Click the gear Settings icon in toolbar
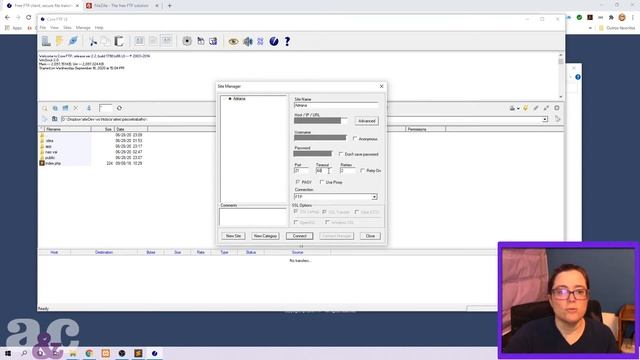 [x=187, y=41]
